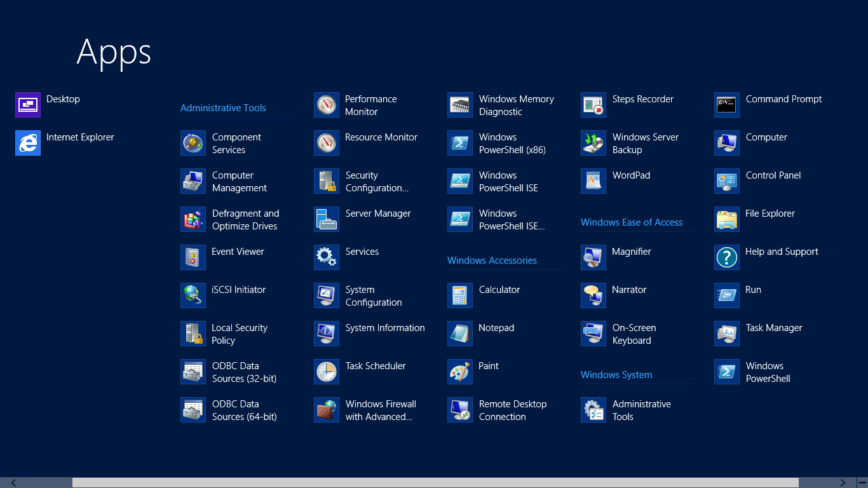Image resolution: width=868 pixels, height=488 pixels.
Task: Open Windows Firewall with Advanced Security icon
Action: coord(327,410)
